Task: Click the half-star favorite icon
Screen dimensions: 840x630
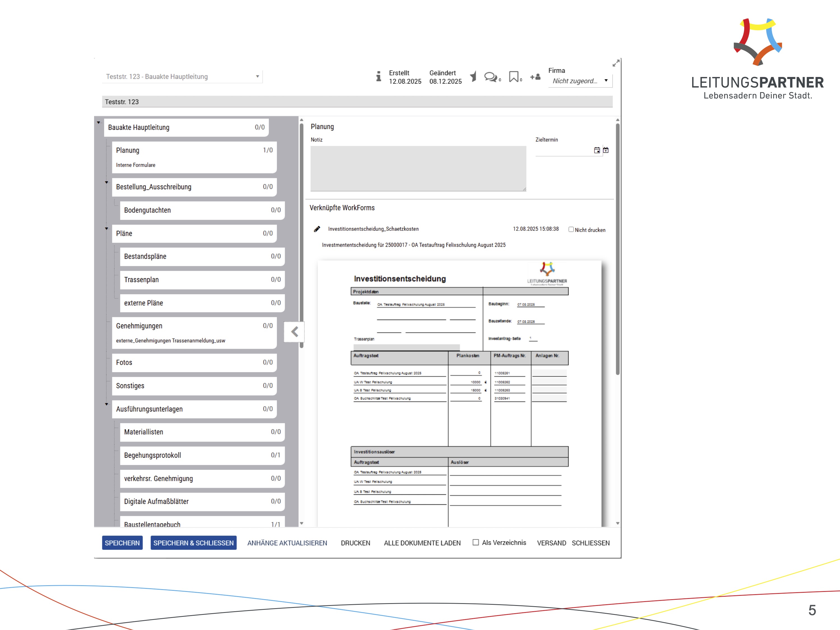Action: [473, 77]
